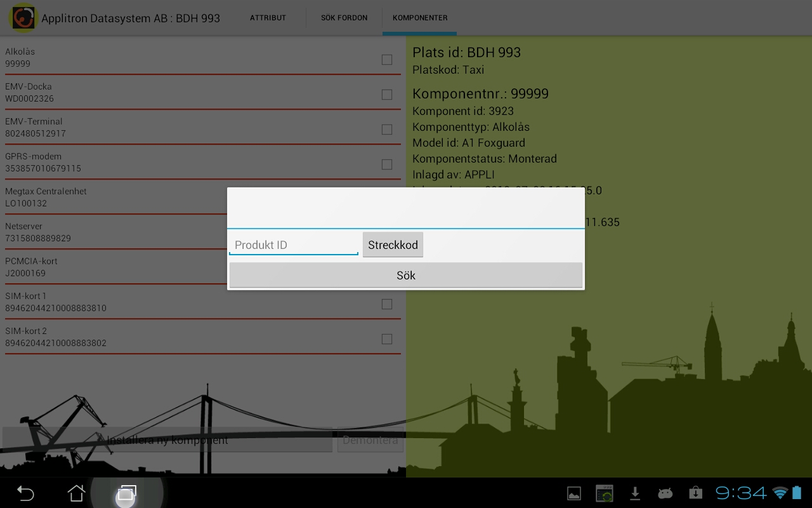Click the Streckkod barcode button

[393, 245]
